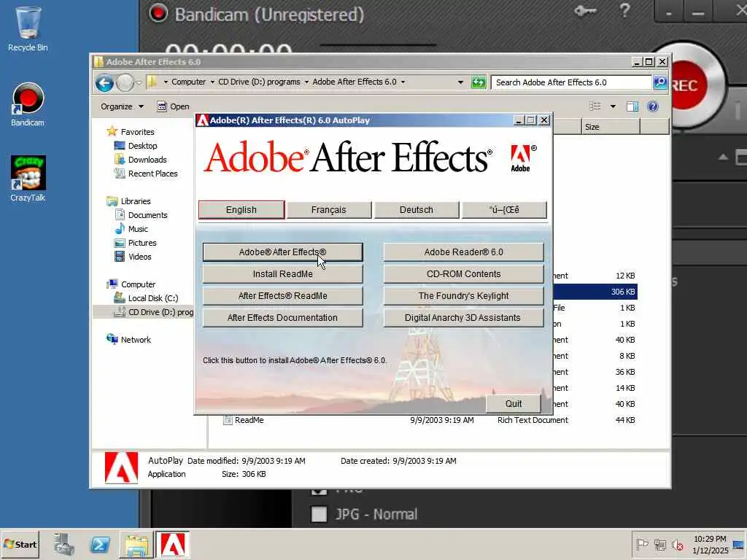Focus the Search Adobe After Effects 6.0 field

570,82
